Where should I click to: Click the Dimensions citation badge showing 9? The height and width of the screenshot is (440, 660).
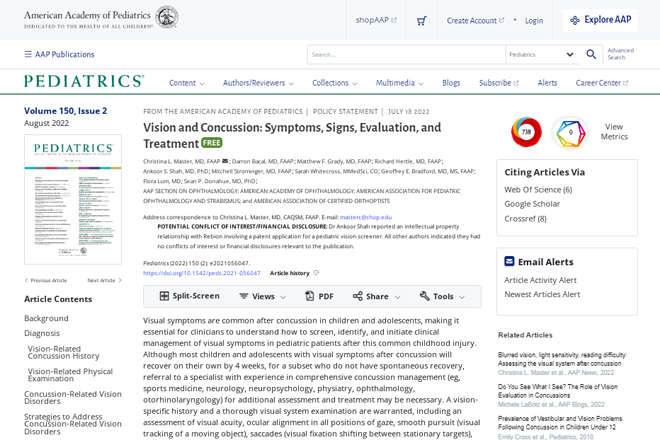coord(570,132)
